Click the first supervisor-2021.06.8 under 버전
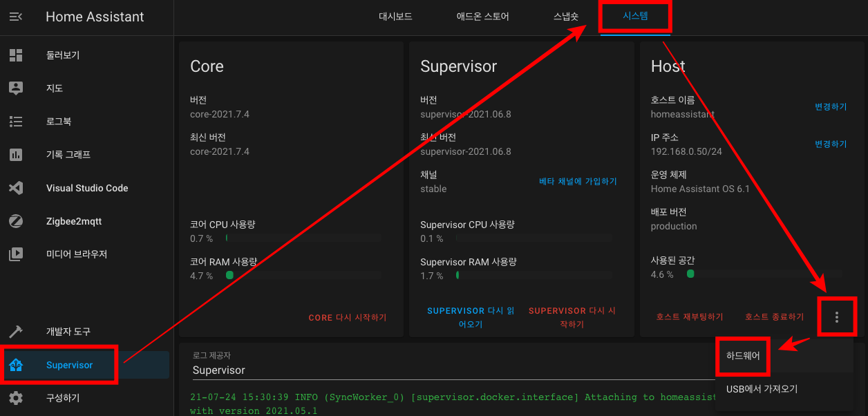This screenshot has width=868, height=416. [466, 114]
